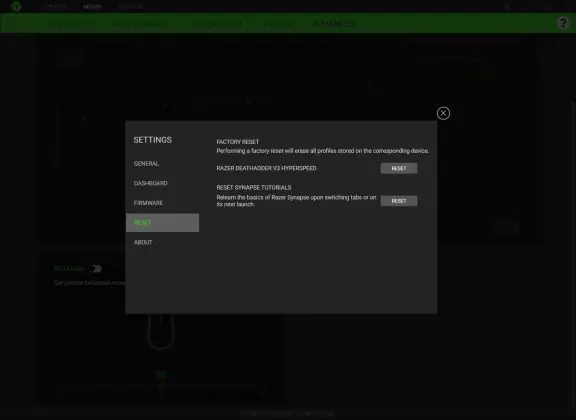
Task: Select the highlighted Reset section in sidebar
Action: point(162,222)
